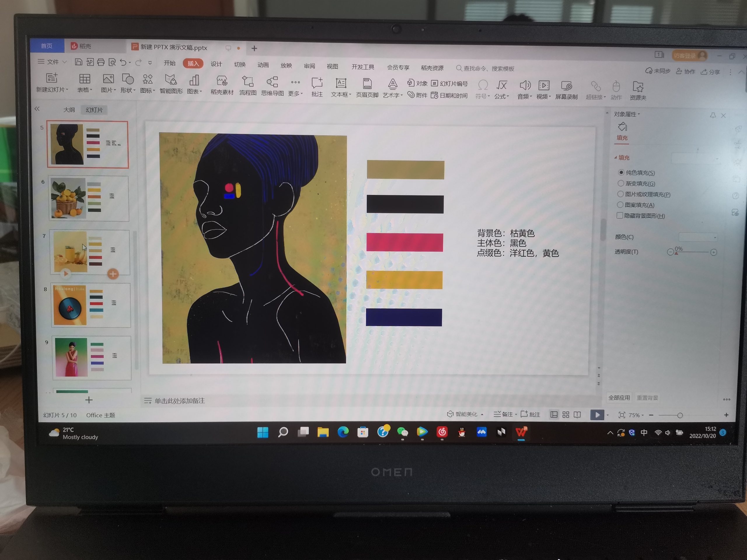Choose Picture or Texture Fill (图片或纹理填充)
The height and width of the screenshot is (560, 747).
click(x=620, y=194)
